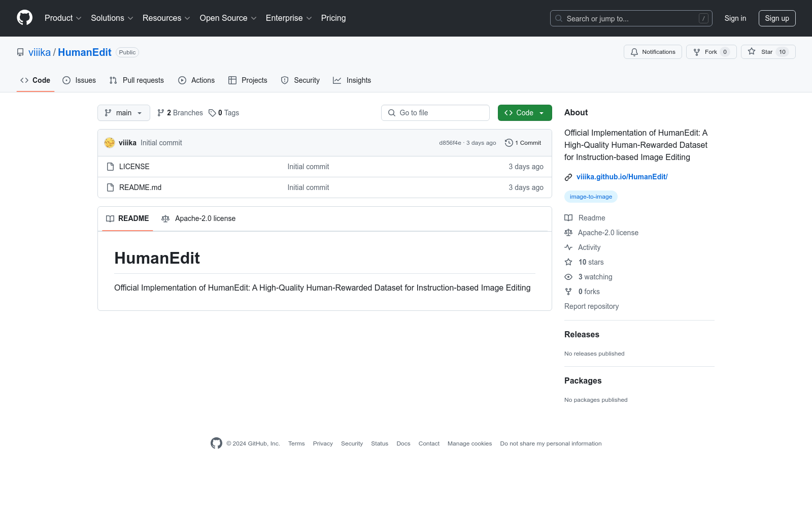812x508 pixels.
Task: Select the Code tab
Action: point(36,80)
